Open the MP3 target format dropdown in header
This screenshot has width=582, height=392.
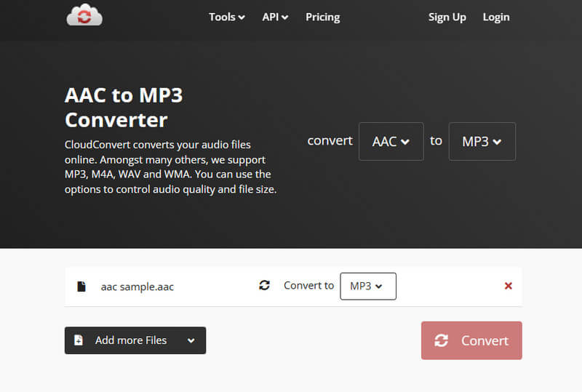click(x=482, y=141)
